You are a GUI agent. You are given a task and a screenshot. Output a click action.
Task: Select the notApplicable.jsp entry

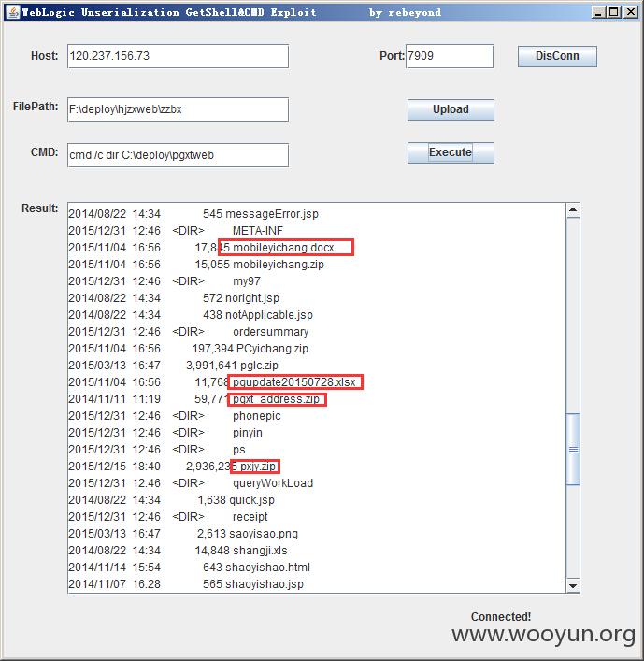tap(191, 315)
